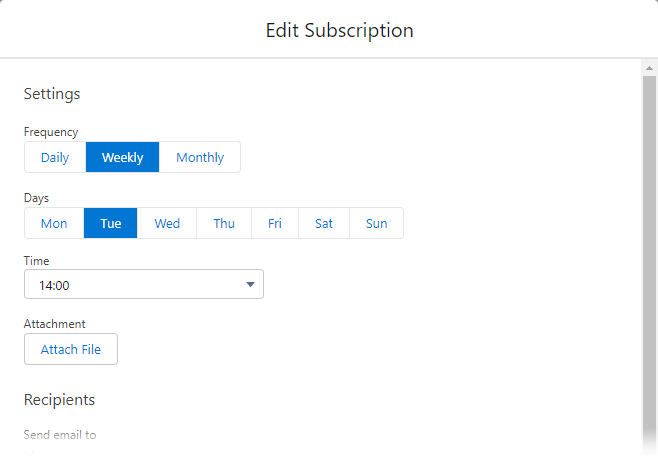Choose Thu as a delivery day

click(x=224, y=223)
